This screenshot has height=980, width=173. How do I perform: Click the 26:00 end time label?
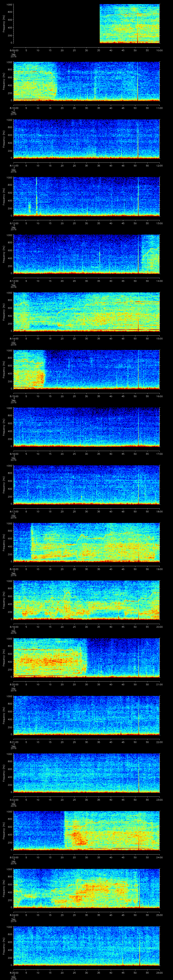pyautogui.click(x=160, y=972)
